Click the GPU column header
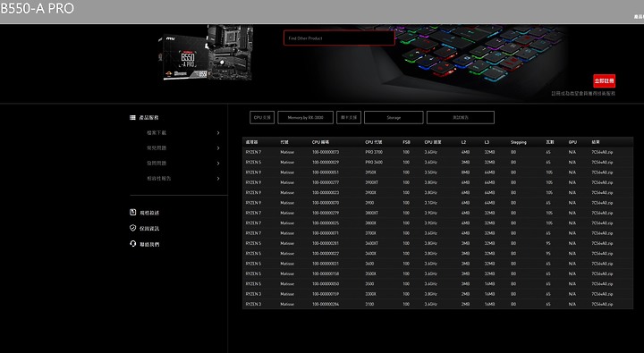This screenshot has width=644, height=353. click(x=572, y=142)
